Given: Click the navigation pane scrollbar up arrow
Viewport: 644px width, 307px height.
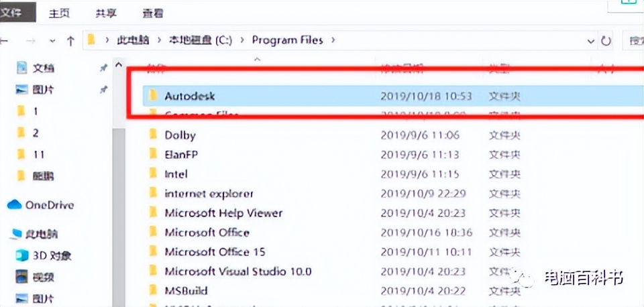Looking at the screenshot, I should (x=119, y=66).
